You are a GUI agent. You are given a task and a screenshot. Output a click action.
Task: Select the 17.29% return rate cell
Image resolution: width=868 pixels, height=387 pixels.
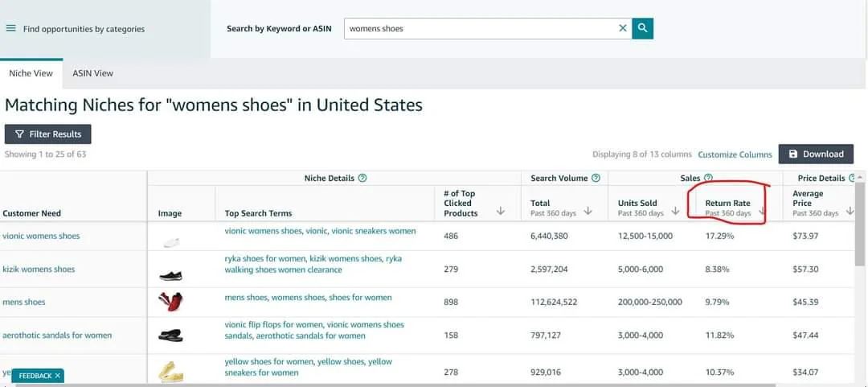pyautogui.click(x=719, y=236)
